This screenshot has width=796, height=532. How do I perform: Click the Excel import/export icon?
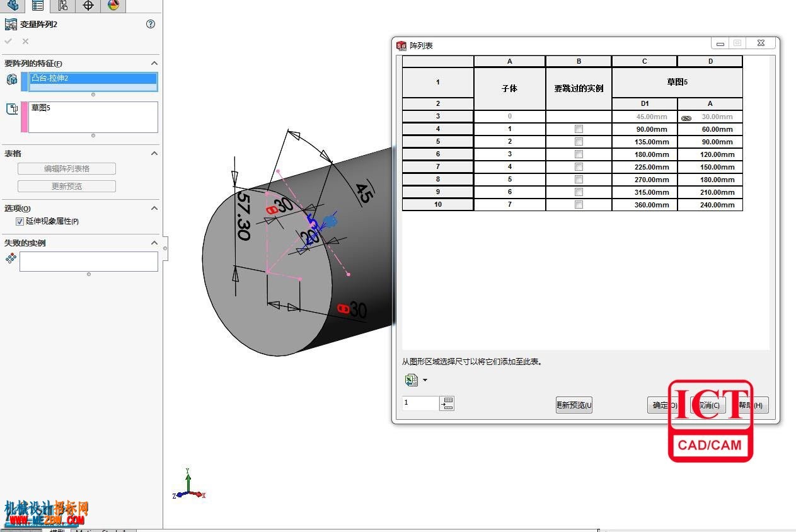coord(412,380)
